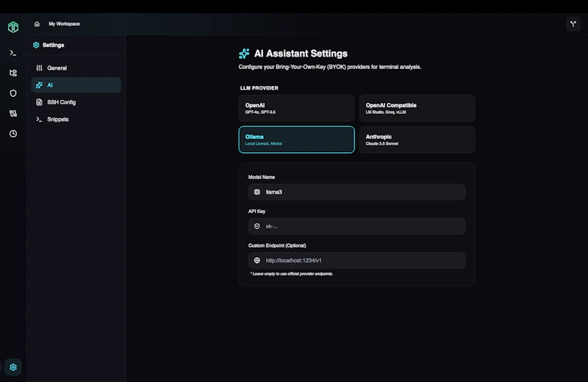The width and height of the screenshot is (588, 382).
Task: Select the Ollama provider card
Action: [297, 140]
